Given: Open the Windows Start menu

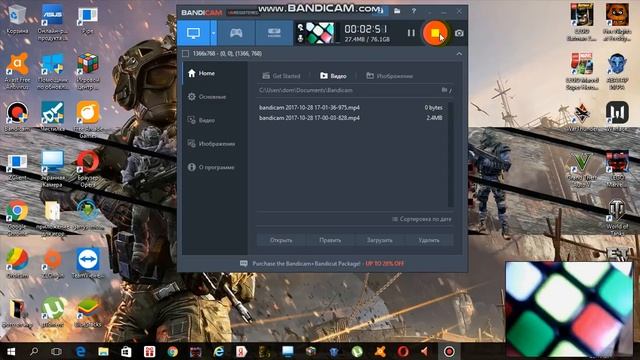Looking at the screenshot, I should pyautogui.click(x=11, y=351).
